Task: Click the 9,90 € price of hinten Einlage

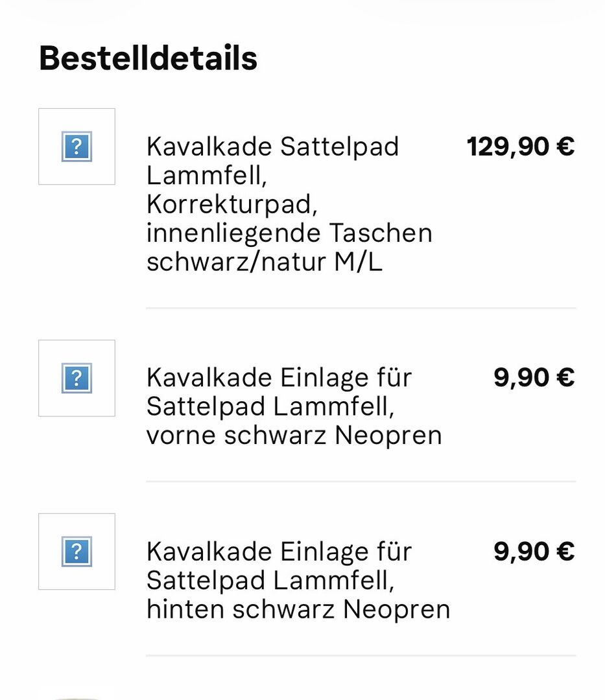Action: pyautogui.click(x=534, y=552)
